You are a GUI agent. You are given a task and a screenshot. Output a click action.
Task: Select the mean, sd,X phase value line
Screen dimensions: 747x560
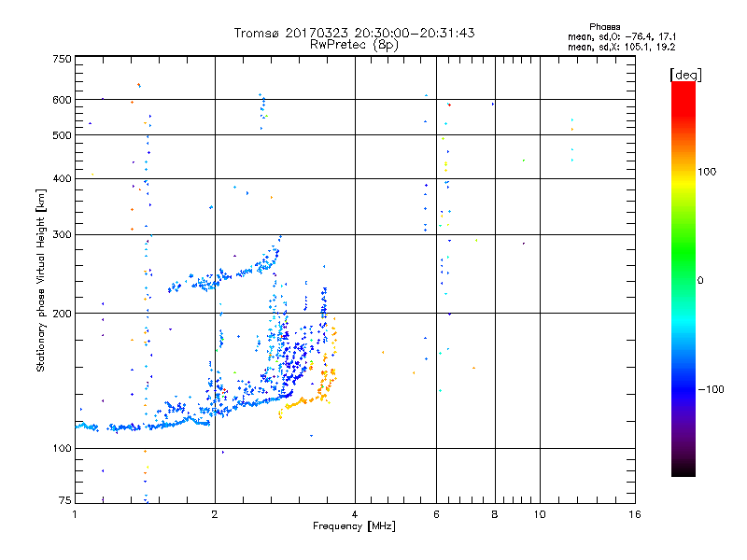(622, 47)
